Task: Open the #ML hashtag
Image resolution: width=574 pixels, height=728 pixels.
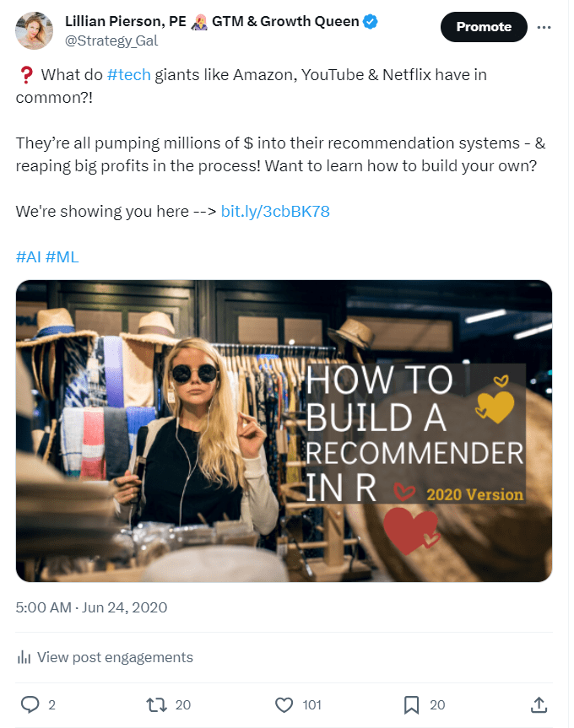Action: click(62, 256)
